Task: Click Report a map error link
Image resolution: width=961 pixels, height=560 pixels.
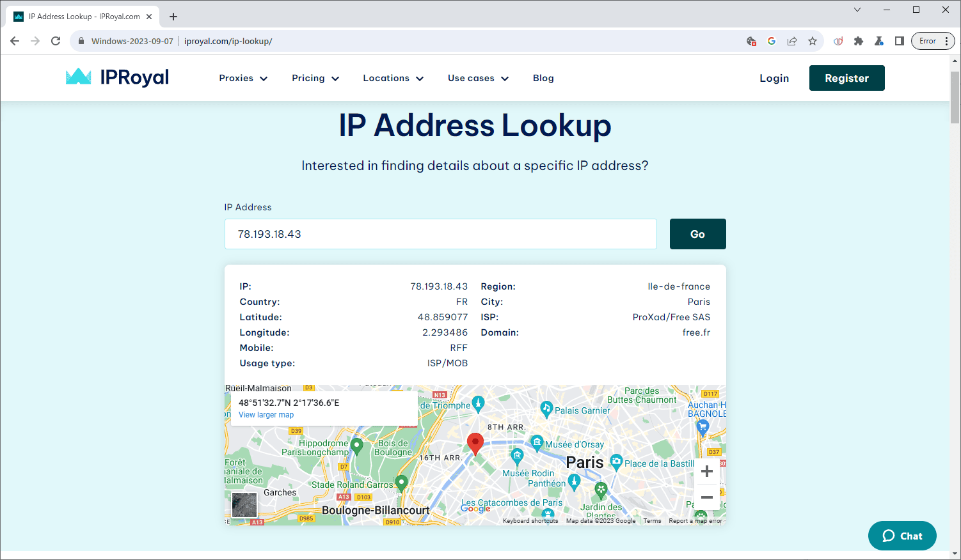Action: point(695,521)
